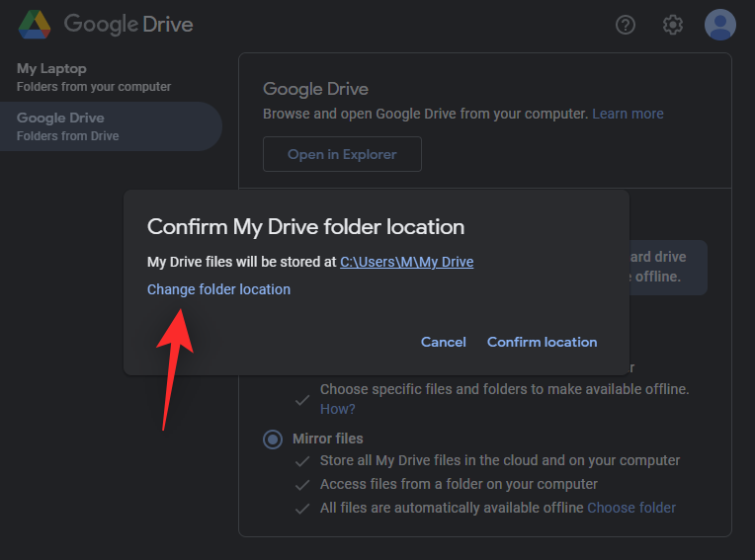Screen dimensions: 755x560
Task: Click the Choose folder link
Action: (x=631, y=508)
